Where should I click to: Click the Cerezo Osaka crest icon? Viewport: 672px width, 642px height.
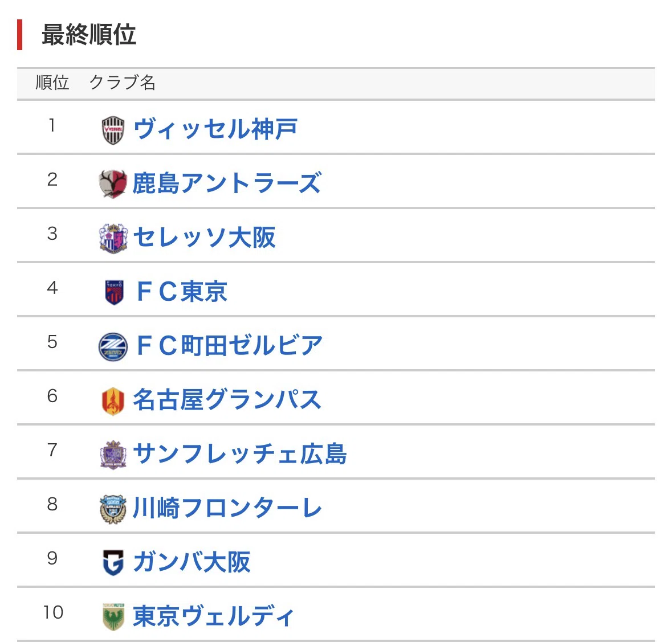click(x=113, y=238)
